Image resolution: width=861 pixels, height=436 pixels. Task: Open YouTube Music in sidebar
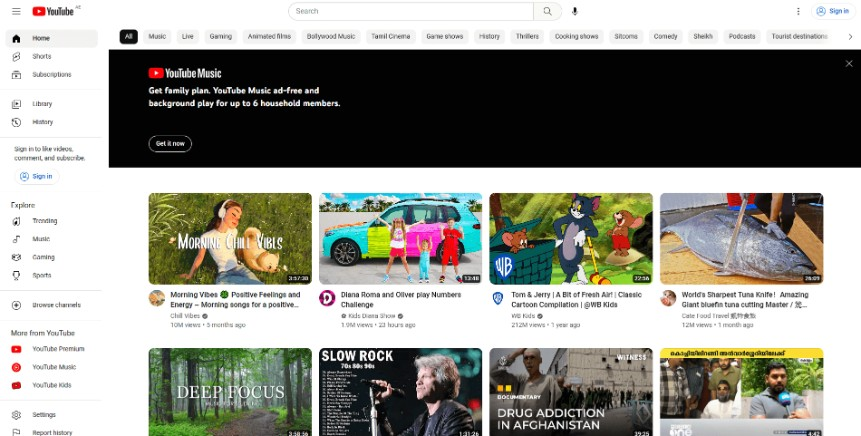click(52, 367)
